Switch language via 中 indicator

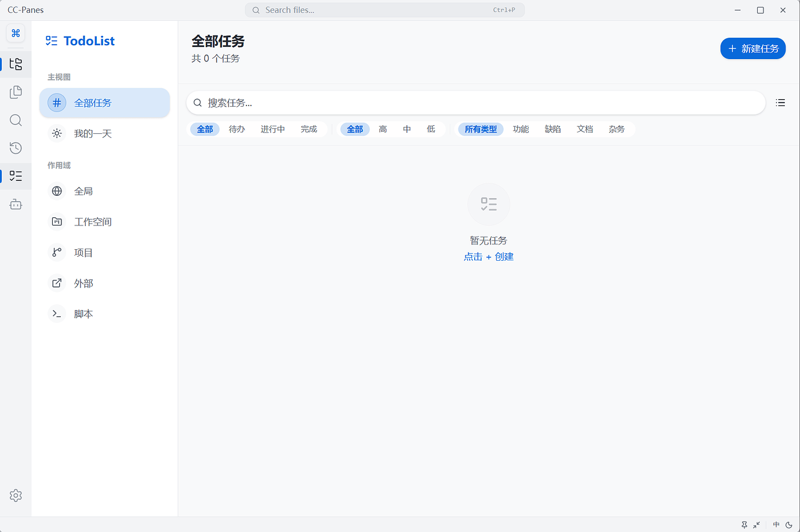coord(776,524)
